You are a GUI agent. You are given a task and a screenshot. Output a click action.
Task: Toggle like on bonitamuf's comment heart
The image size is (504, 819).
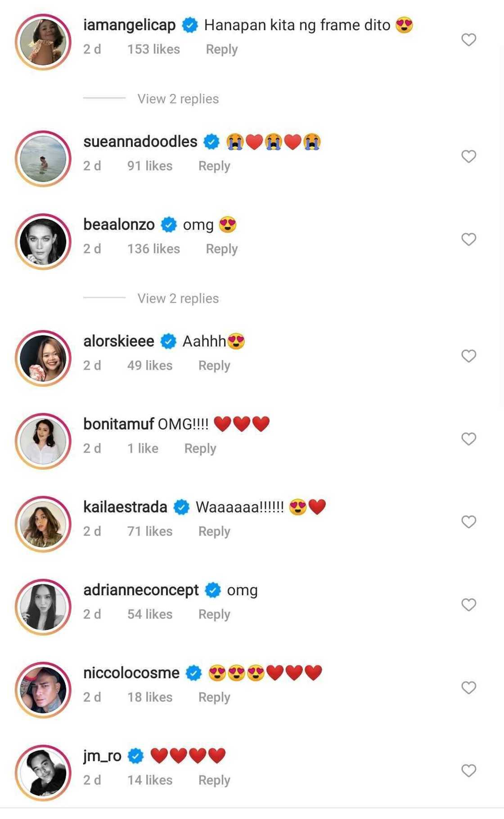pos(468,438)
